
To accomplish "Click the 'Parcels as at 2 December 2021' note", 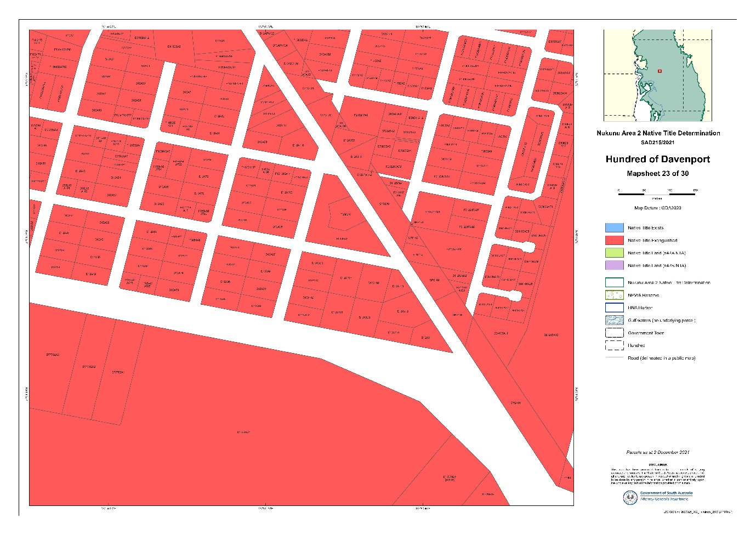I will pyautogui.click(x=658, y=452).
